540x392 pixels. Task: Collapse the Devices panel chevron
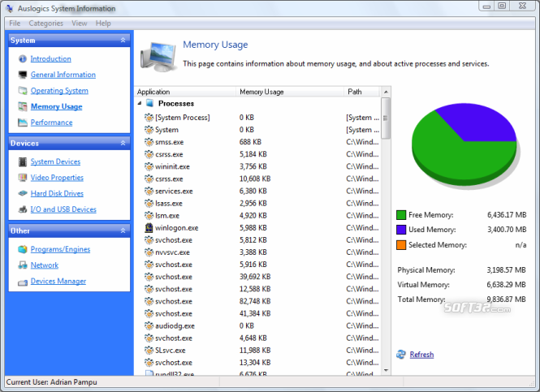[x=123, y=143]
